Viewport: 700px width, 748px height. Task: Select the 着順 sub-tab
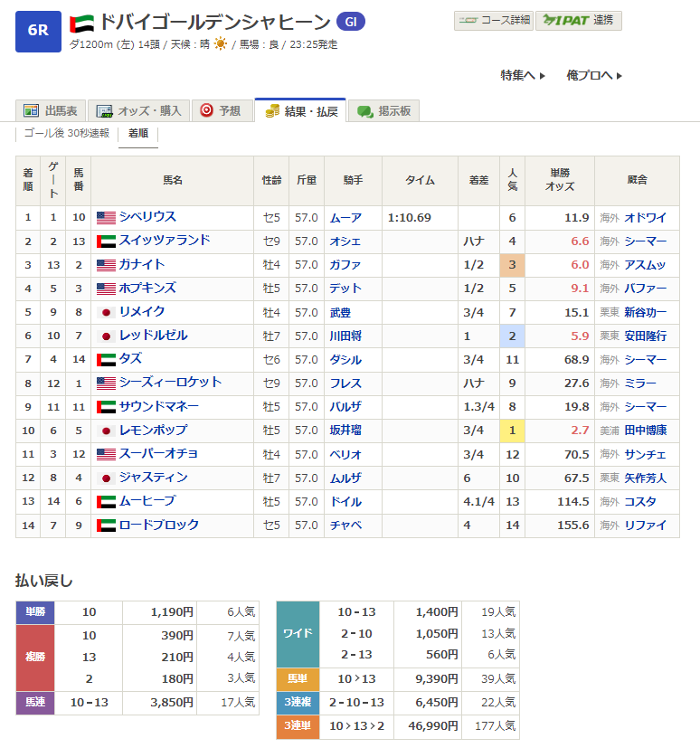138,133
